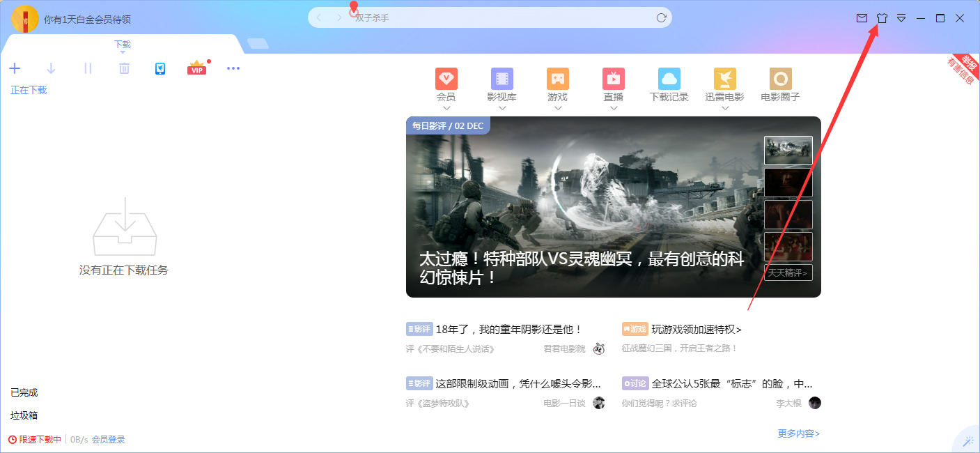Start all downloads with the arrow icon
This screenshot has width=980, height=453.
click(x=51, y=68)
